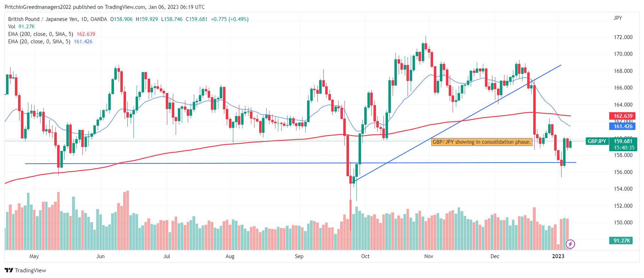Click the 152.000 price axis level

point(623,206)
